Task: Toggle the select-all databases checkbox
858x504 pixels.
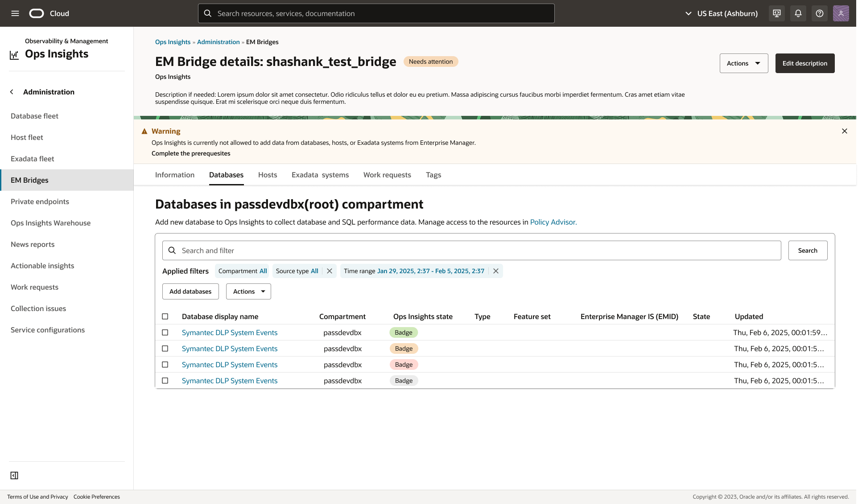Action: click(165, 316)
